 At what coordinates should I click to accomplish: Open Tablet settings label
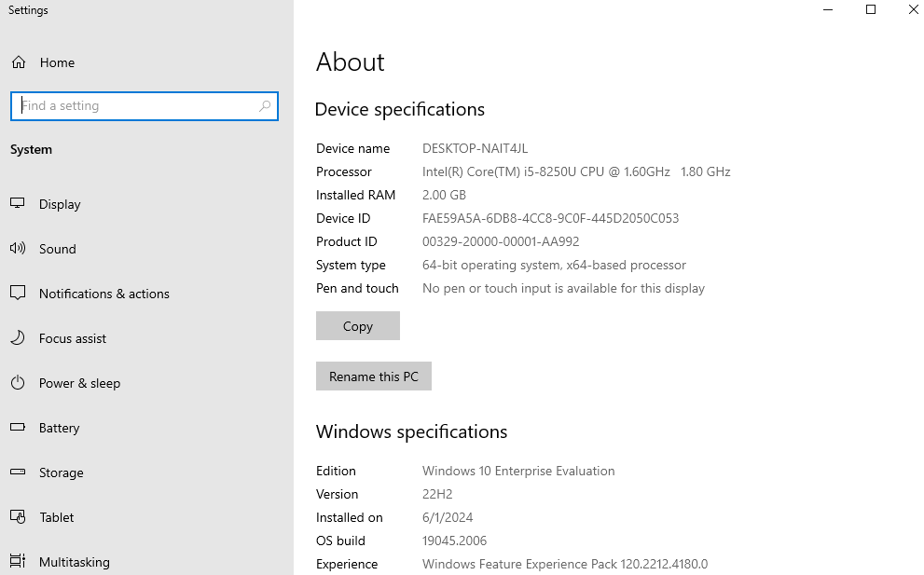pyautogui.click(x=57, y=517)
